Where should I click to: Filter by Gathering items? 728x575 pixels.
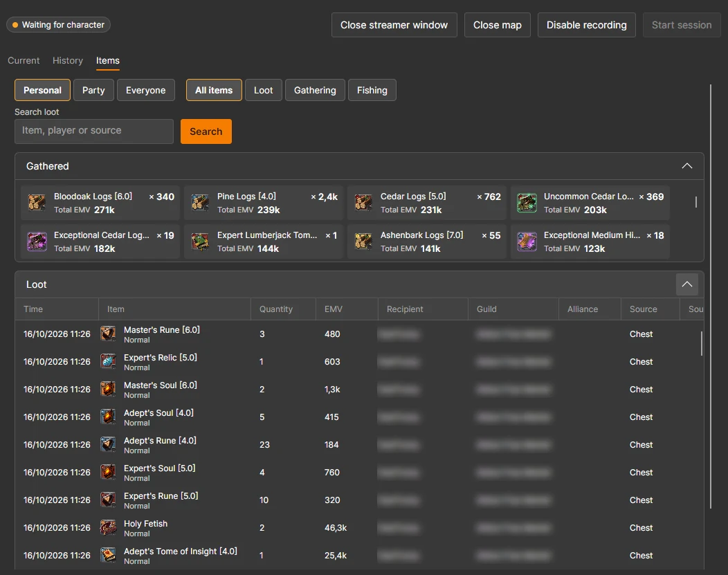[315, 90]
